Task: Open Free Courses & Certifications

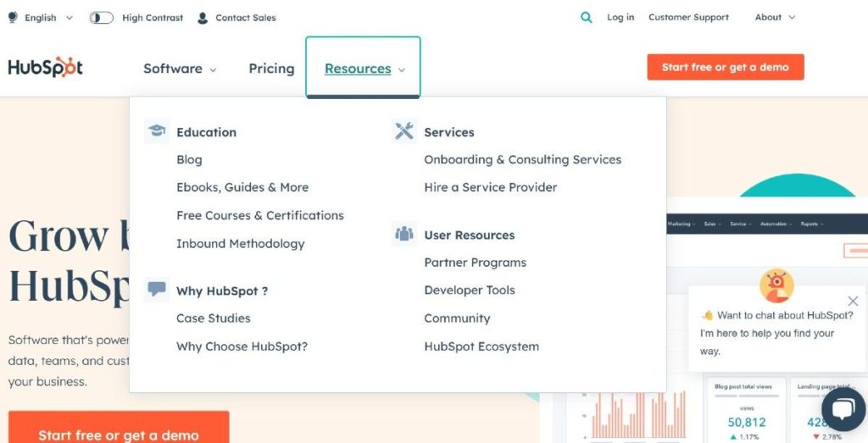Action: [x=260, y=216]
